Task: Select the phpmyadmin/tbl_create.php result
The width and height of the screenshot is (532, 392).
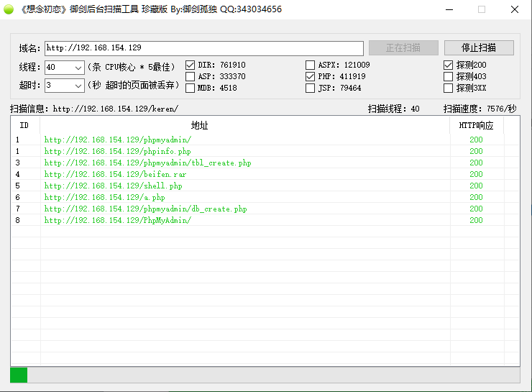Action: pyautogui.click(x=147, y=163)
